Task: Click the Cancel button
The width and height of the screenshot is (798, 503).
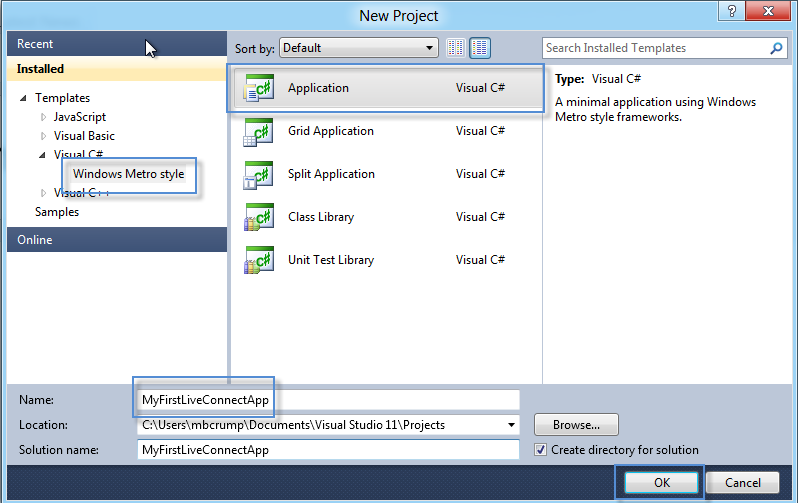Action: click(743, 483)
